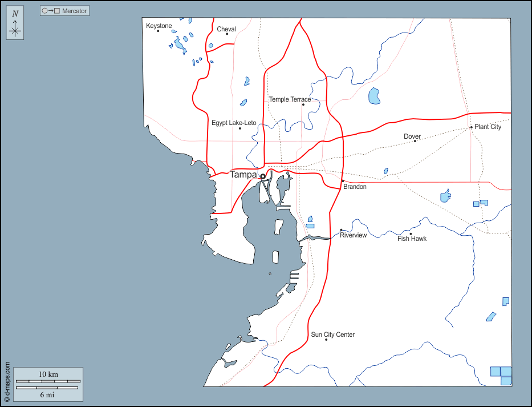Viewport: 532px width, 407px height.
Task: Click the d-maps.com copyright text
Action: coord(7,382)
